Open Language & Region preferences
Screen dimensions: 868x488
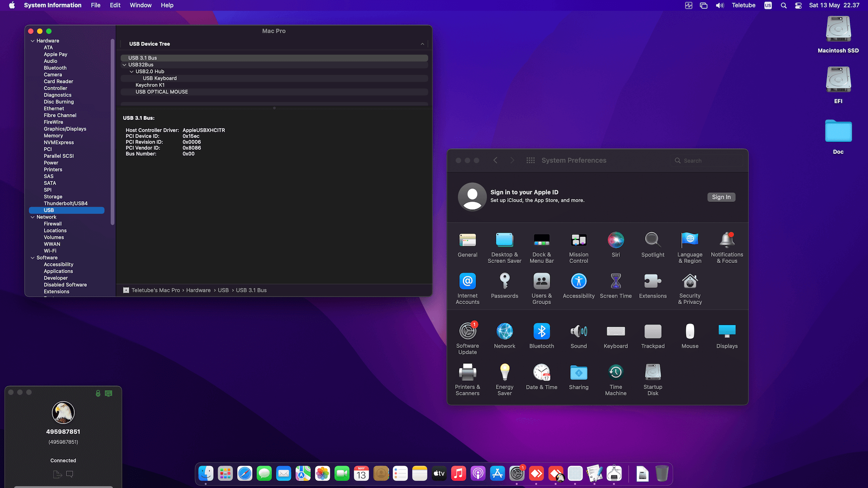point(690,248)
